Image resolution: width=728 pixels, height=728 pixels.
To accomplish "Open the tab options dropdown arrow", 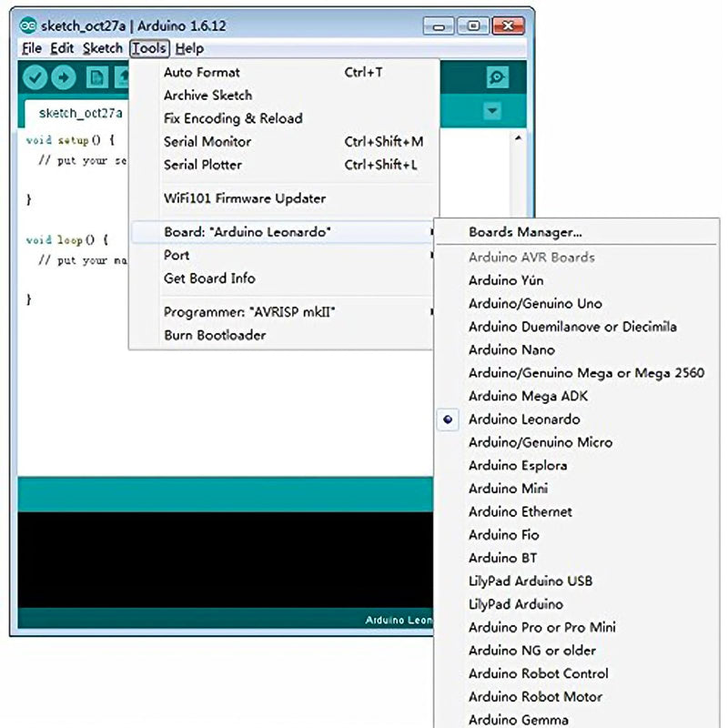I will pos(492,111).
